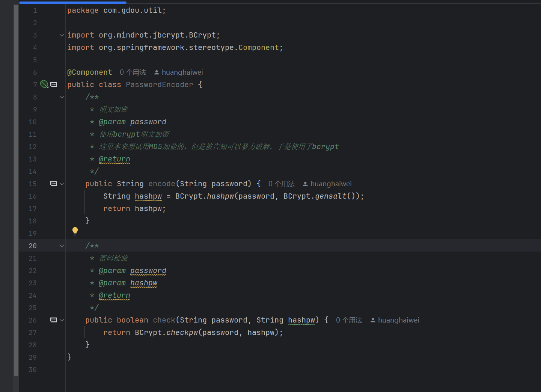
Task: Click underlined 'hashpw' param on line 23
Action: [144, 283]
